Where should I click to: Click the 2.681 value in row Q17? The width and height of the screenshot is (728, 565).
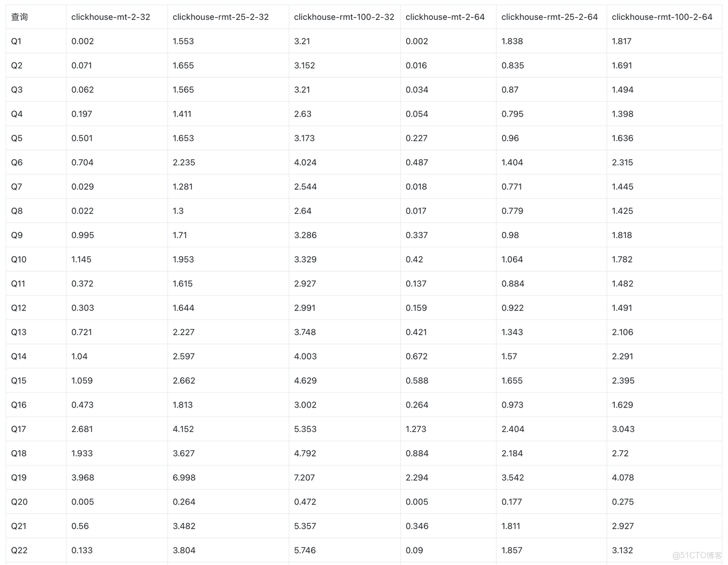[x=82, y=429]
